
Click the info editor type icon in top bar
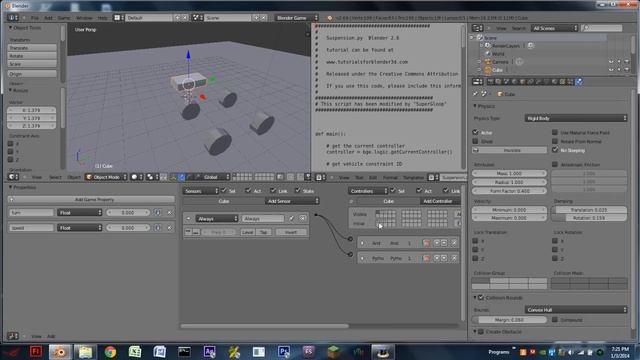point(13,18)
